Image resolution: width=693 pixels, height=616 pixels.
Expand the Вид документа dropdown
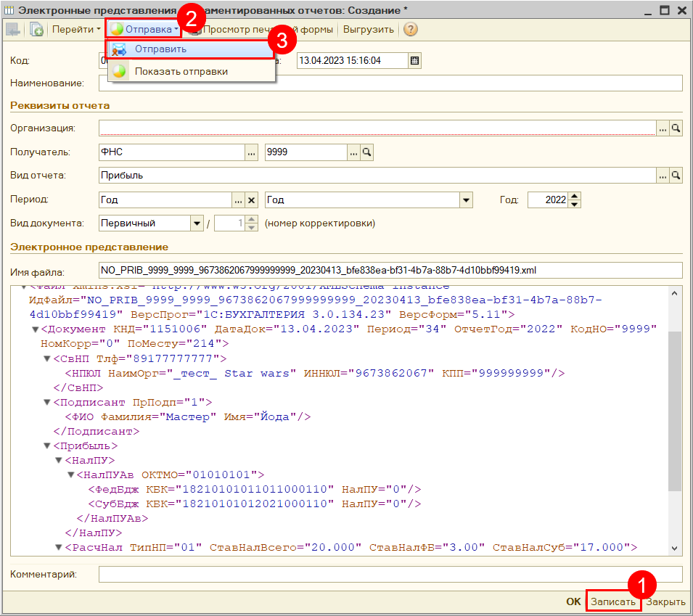point(197,223)
